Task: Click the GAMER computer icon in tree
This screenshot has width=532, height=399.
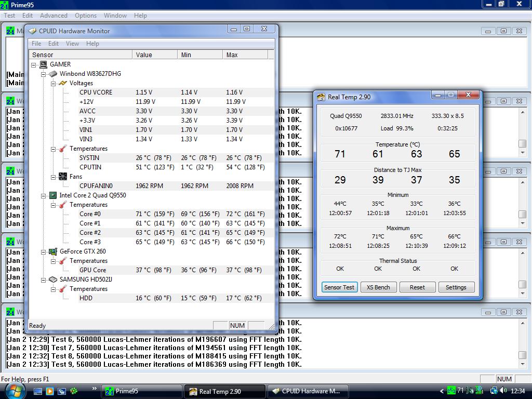Action: click(43, 64)
